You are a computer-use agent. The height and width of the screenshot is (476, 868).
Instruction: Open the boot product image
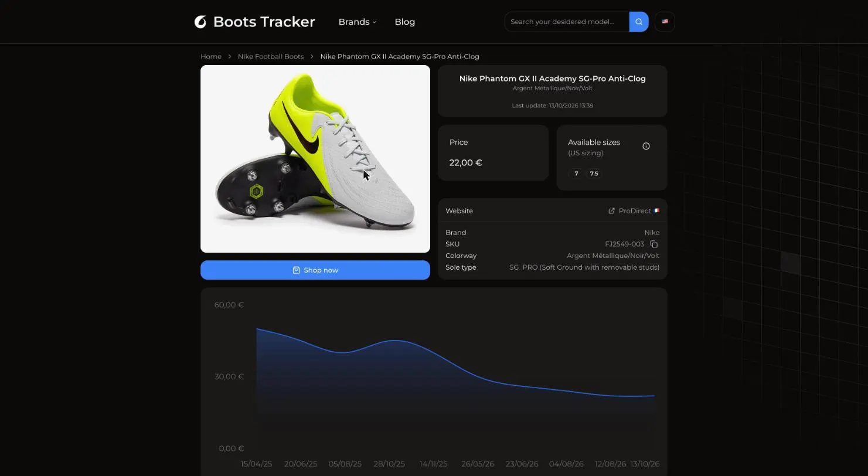tap(315, 159)
